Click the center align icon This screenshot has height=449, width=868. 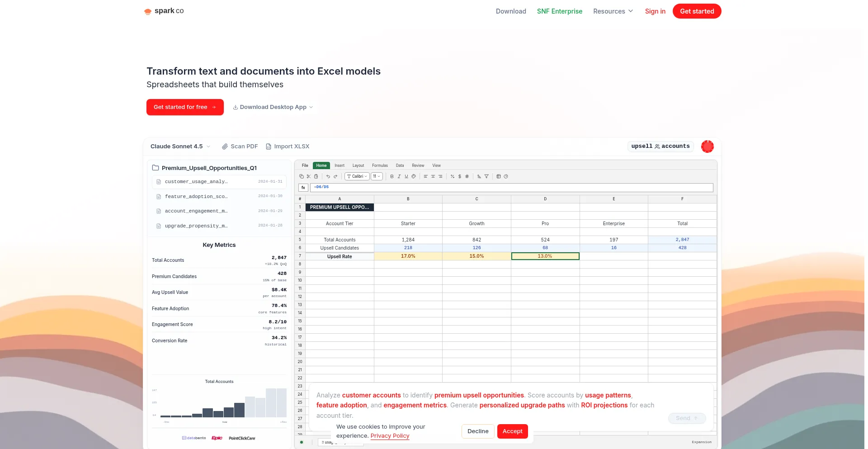(433, 176)
